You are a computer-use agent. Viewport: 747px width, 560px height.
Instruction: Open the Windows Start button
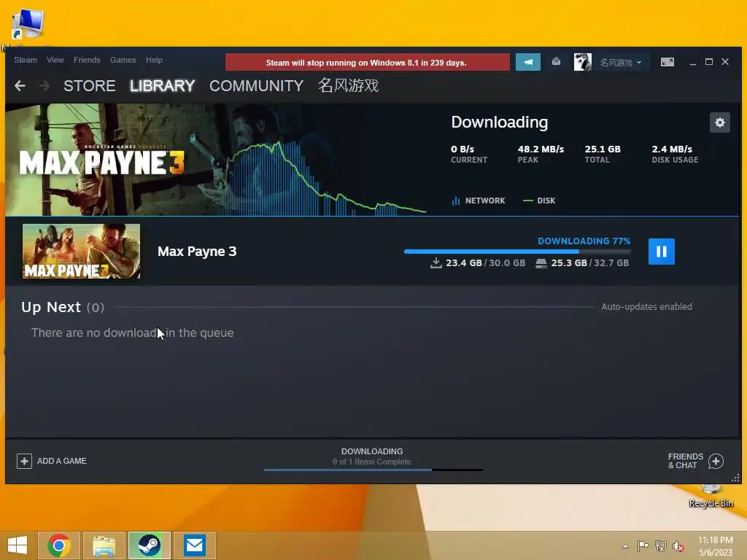(18, 545)
